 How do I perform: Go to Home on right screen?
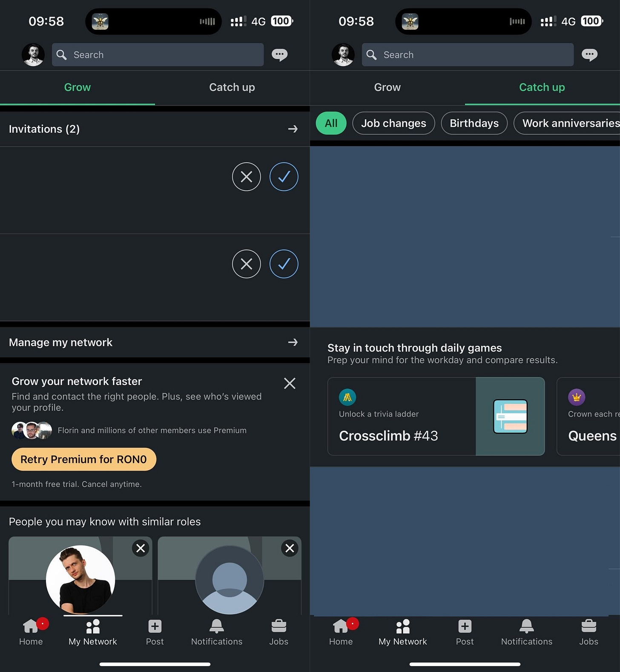pos(341,633)
